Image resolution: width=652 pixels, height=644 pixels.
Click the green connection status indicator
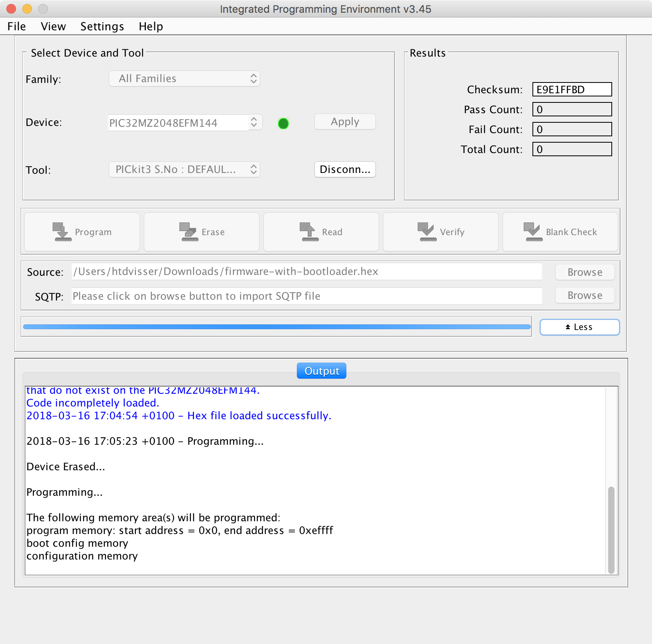click(x=283, y=124)
